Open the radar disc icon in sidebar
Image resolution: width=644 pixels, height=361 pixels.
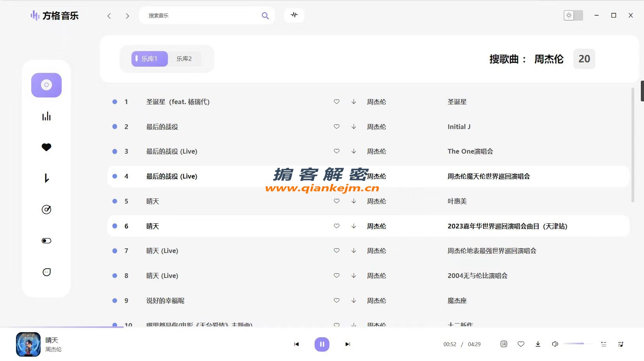(x=46, y=209)
